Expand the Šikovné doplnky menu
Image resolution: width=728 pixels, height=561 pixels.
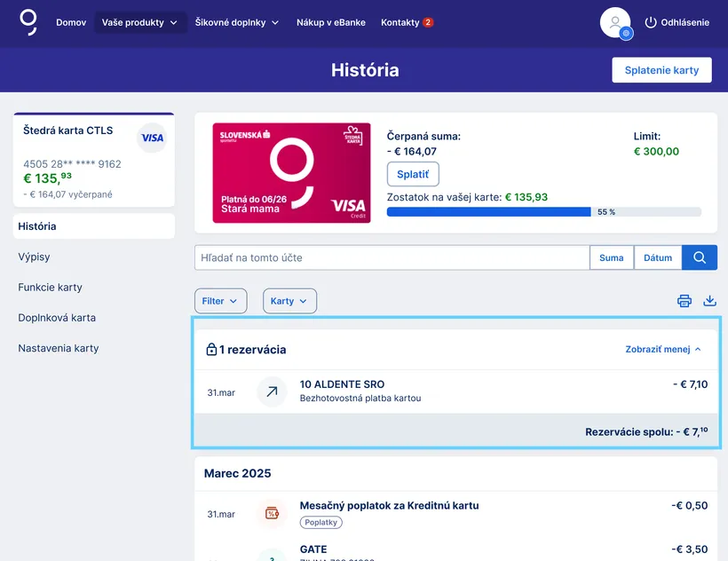point(229,22)
